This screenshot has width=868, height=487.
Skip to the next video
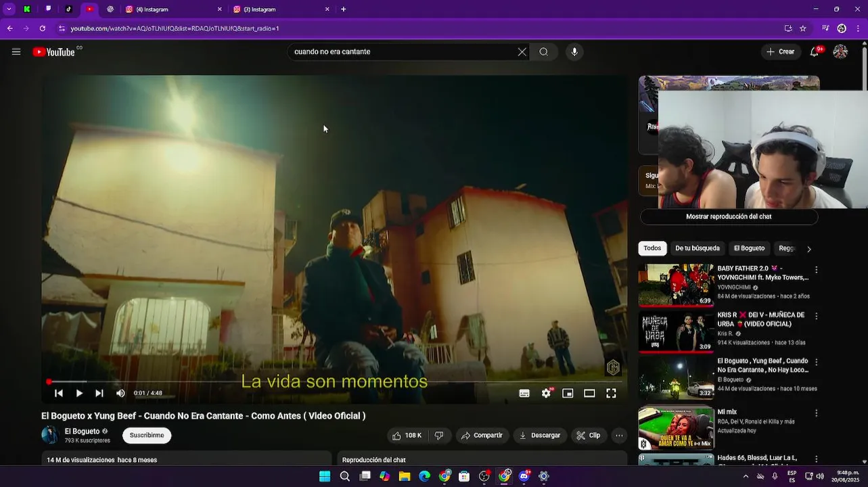pos(99,393)
